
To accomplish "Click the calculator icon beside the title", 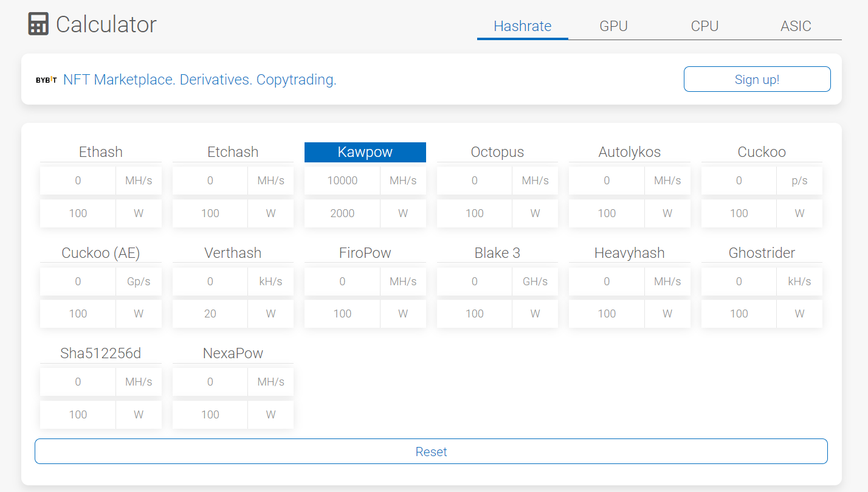I will coord(38,24).
